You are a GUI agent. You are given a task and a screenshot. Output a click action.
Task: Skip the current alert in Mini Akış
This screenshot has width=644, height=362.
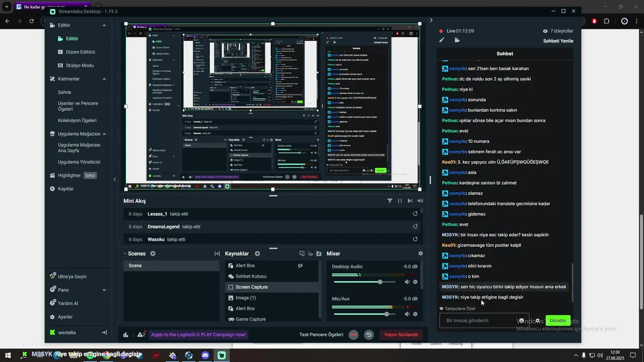tap(410, 201)
